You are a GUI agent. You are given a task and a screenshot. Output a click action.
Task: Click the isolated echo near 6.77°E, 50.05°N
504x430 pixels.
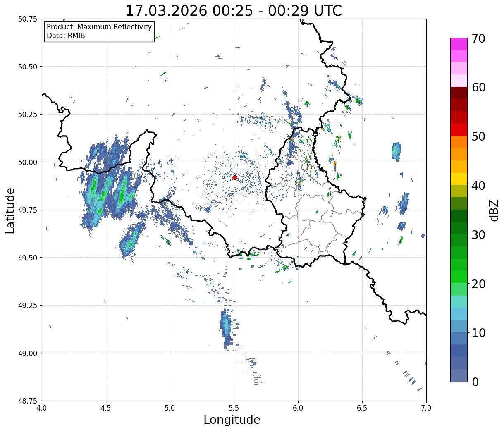click(396, 151)
